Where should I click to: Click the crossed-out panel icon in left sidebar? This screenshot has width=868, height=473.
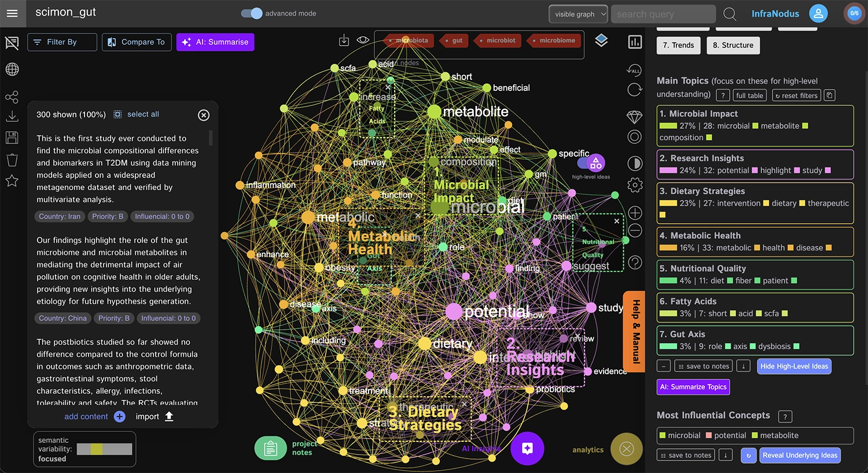pyautogui.click(x=12, y=42)
